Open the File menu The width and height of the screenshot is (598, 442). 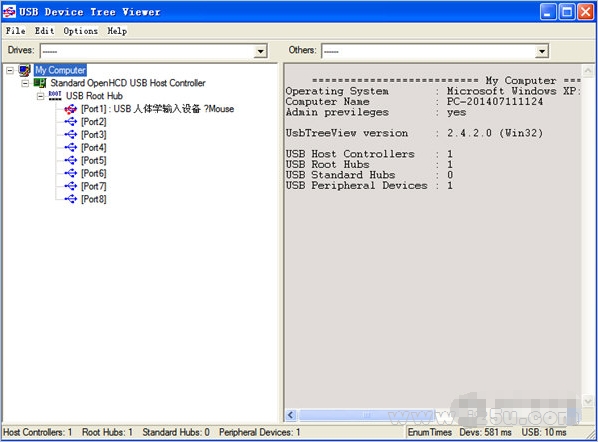[16, 31]
